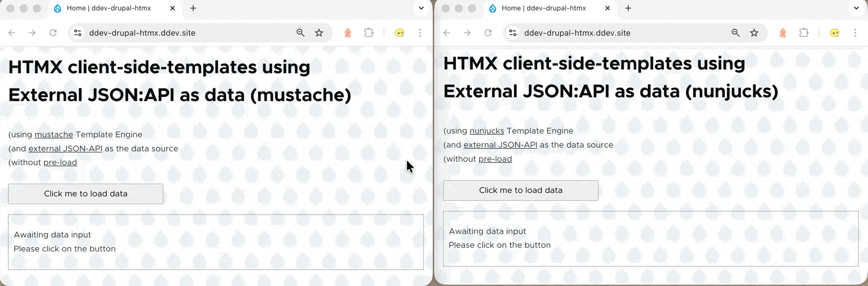Expand the tab search dropdown in the right window
868x286 pixels.
click(x=856, y=8)
